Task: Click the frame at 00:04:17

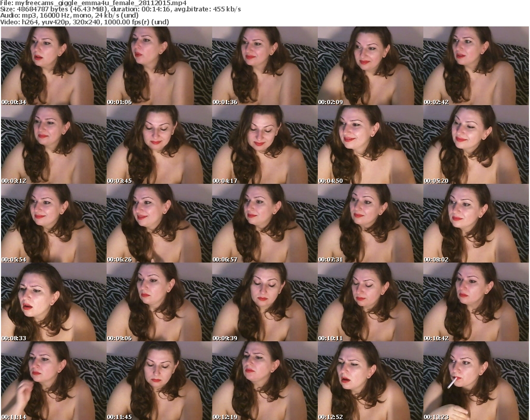Action: click(264, 144)
